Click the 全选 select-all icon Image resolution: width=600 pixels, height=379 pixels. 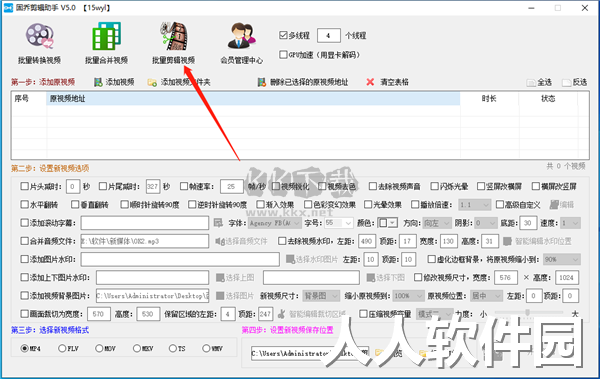531,82
